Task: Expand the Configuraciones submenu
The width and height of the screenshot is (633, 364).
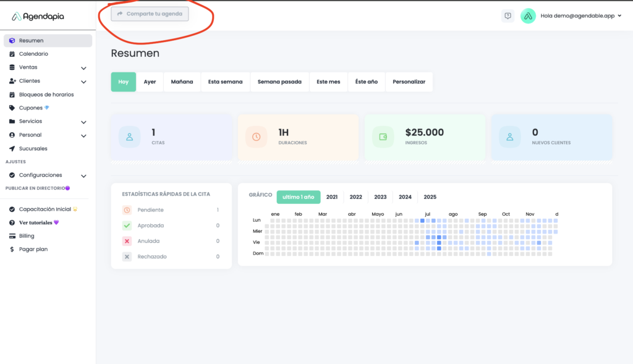Action: pos(83,176)
